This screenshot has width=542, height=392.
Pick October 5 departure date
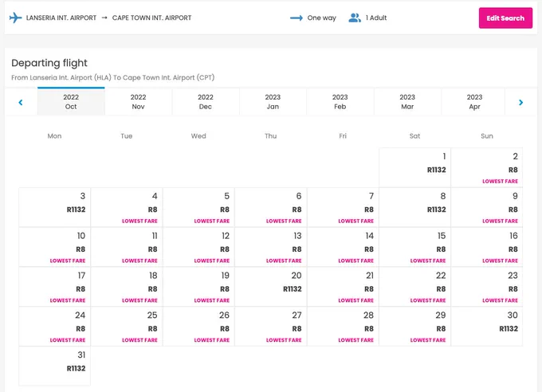[x=198, y=207]
